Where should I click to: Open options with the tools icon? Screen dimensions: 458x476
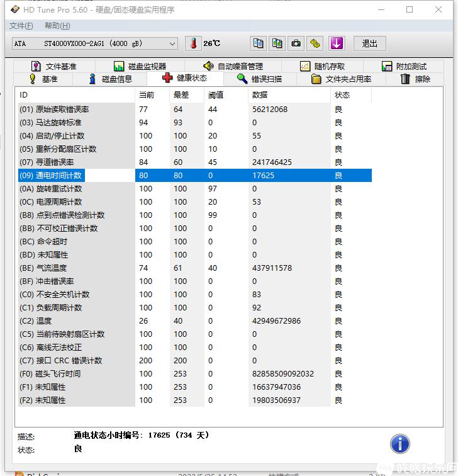[x=315, y=43]
